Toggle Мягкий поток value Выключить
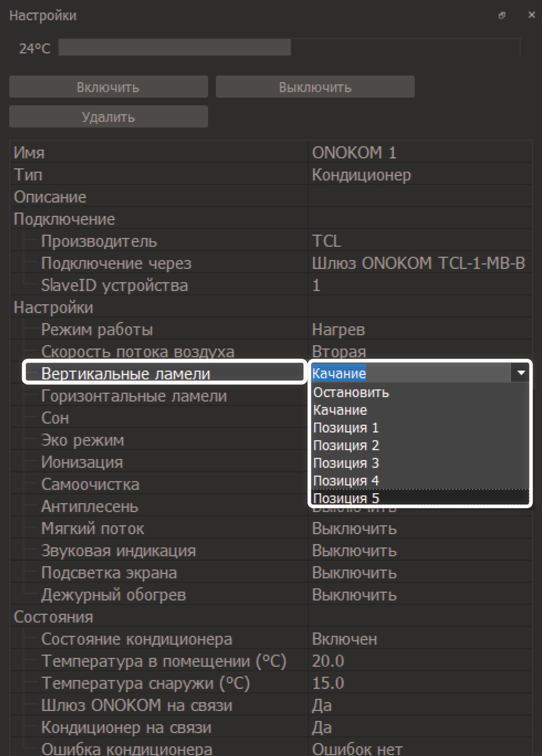This screenshot has width=542, height=756. tap(354, 529)
